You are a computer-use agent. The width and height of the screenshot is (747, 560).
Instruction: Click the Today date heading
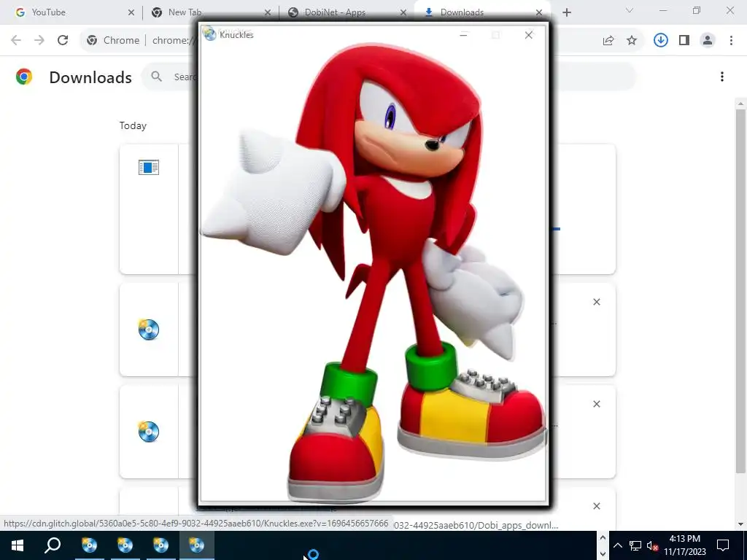pos(133,125)
